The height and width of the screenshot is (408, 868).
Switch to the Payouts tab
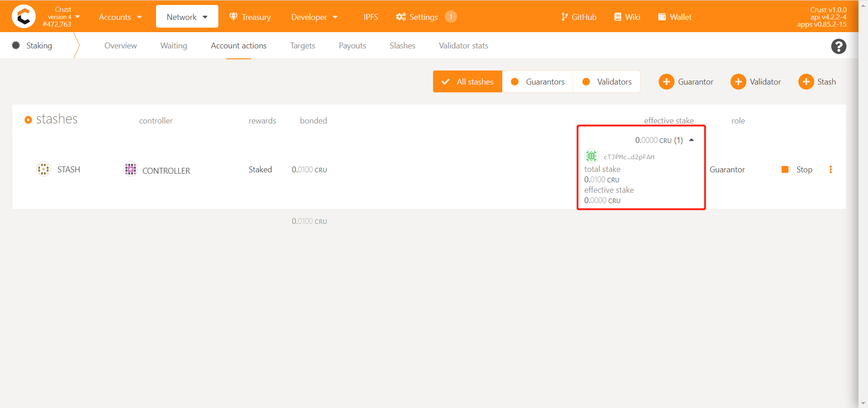pyautogui.click(x=352, y=46)
